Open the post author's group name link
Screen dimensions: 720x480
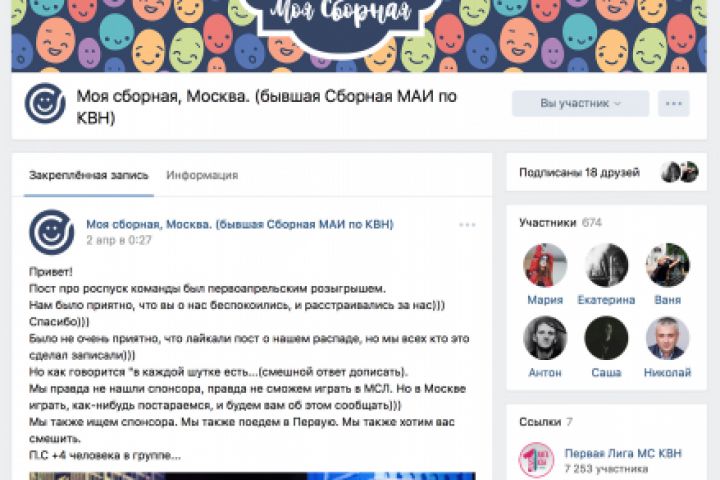(x=240, y=224)
